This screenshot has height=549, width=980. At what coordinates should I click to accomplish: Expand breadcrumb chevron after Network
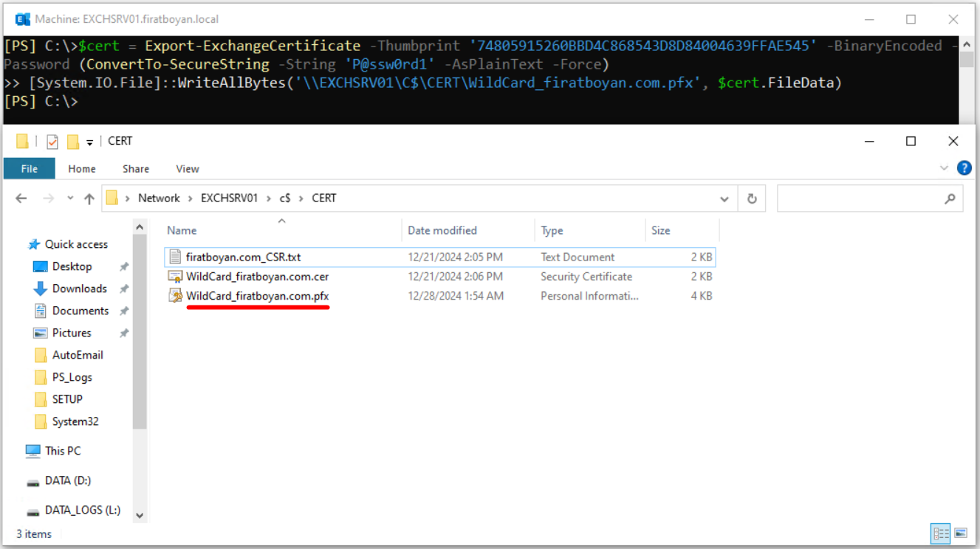click(191, 198)
